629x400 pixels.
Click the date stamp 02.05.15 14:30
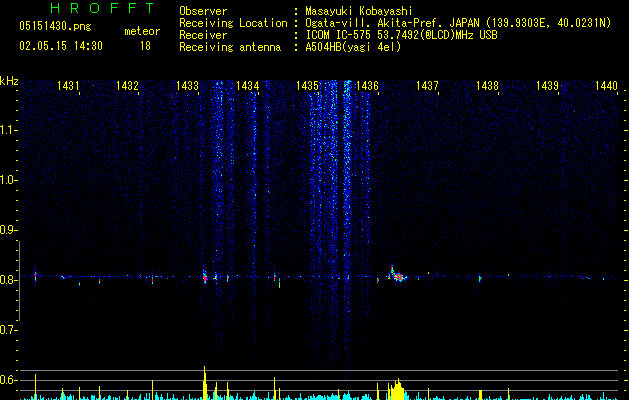[61, 46]
